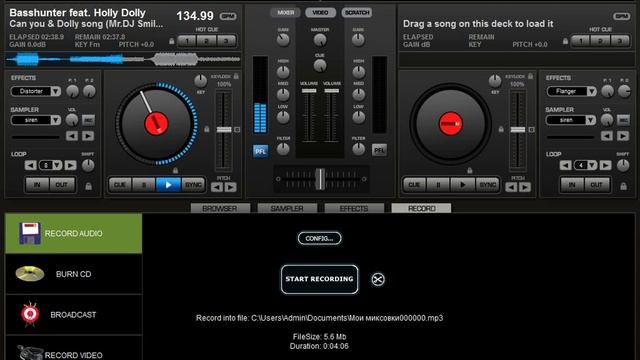Click the left deck waveform overview
Image resolution: width=640 pixels, height=360 pixels.
(x=123, y=60)
